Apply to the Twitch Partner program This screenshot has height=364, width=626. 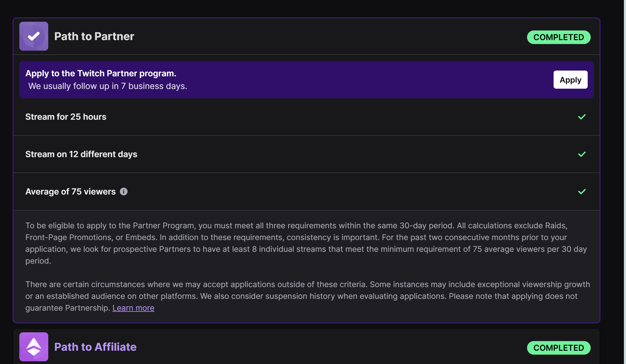click(x=570, y=80)
